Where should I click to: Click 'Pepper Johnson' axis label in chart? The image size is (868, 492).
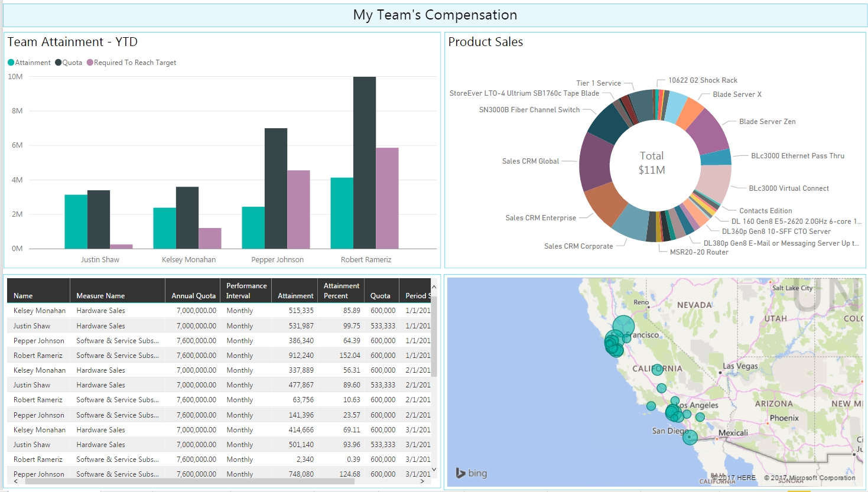click(277, 260)
